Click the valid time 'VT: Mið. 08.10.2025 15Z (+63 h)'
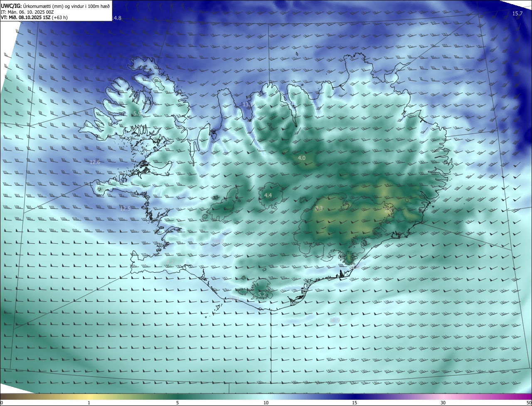The width and height of the screenshot is (532, 406). (34, 17)
